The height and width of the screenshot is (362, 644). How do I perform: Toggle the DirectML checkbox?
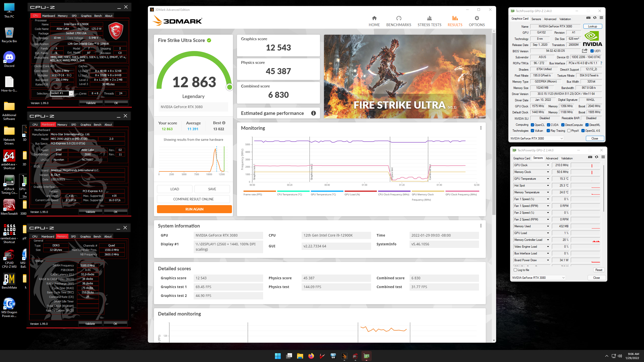(x=587, y=125)
